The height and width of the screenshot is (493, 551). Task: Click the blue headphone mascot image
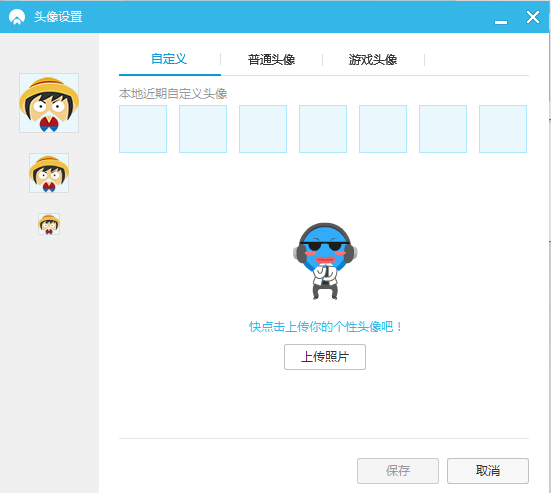pos(325,261)
